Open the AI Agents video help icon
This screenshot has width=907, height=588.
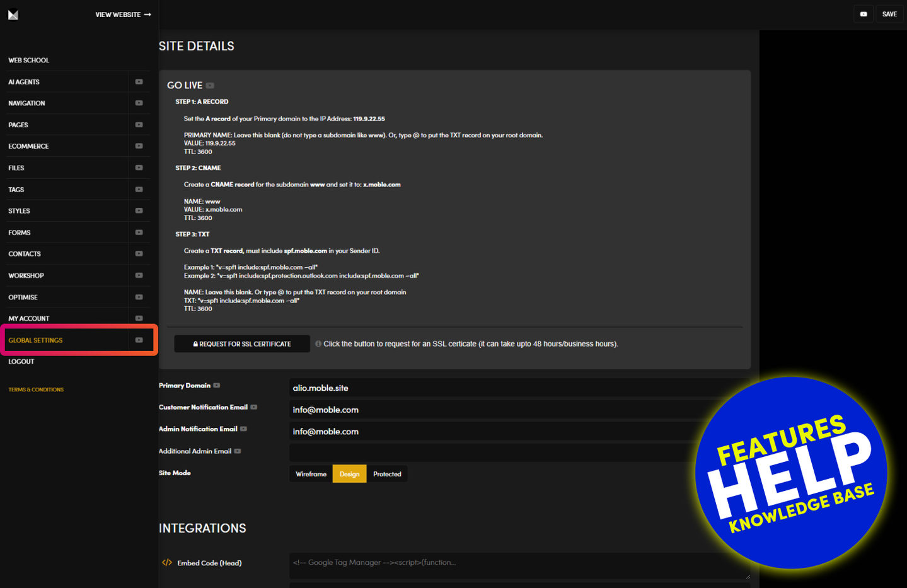pos(139,82)
